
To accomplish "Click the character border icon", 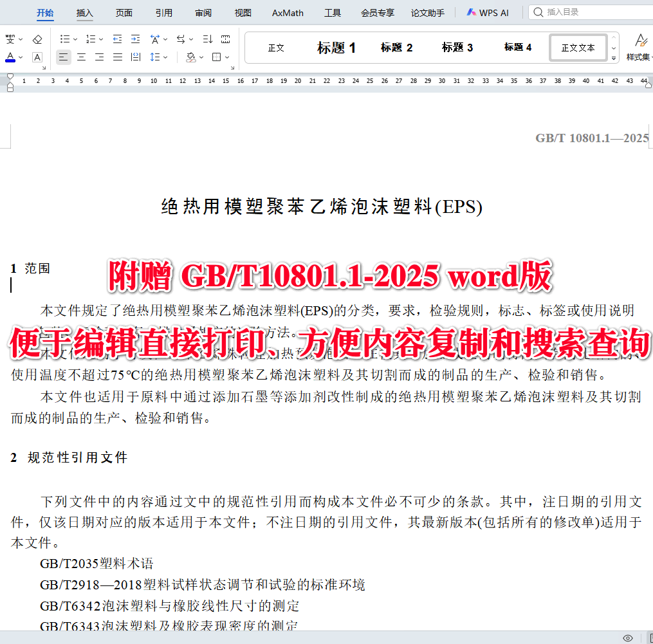I will (37, 57).
